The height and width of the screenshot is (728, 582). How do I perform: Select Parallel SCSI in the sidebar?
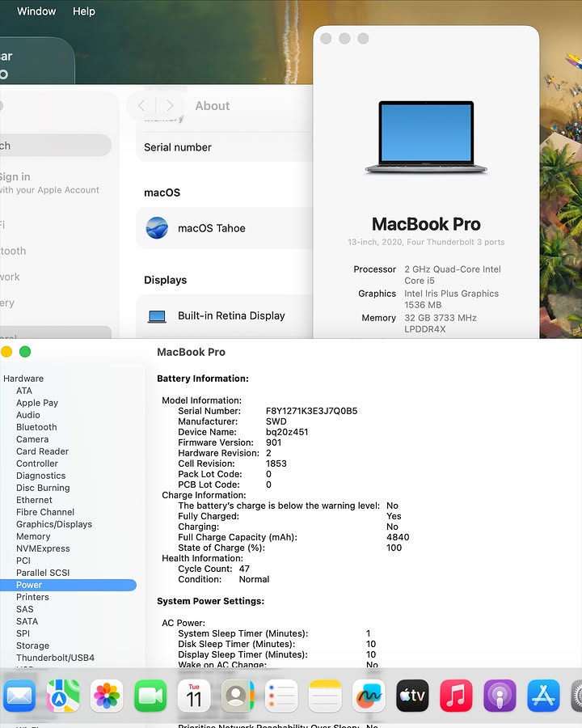43,573
